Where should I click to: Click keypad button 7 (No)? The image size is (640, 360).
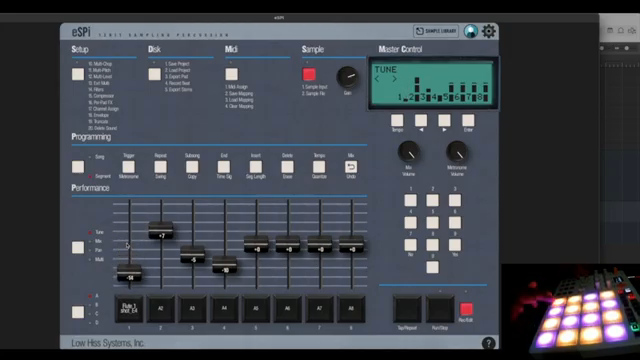[411, 245]
